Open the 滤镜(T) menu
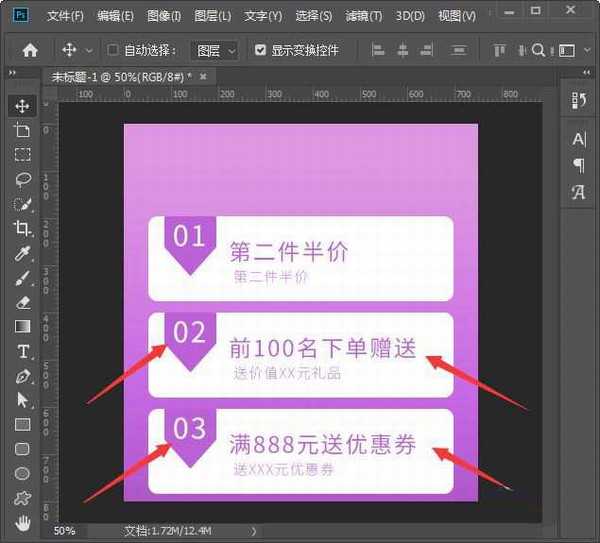 tap(364, 16)
